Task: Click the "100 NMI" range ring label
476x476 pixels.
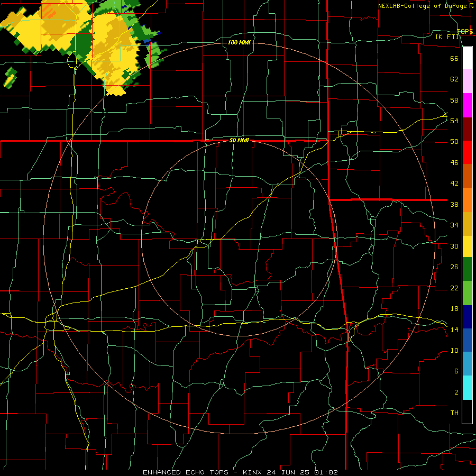Action: tap(239, 42)
